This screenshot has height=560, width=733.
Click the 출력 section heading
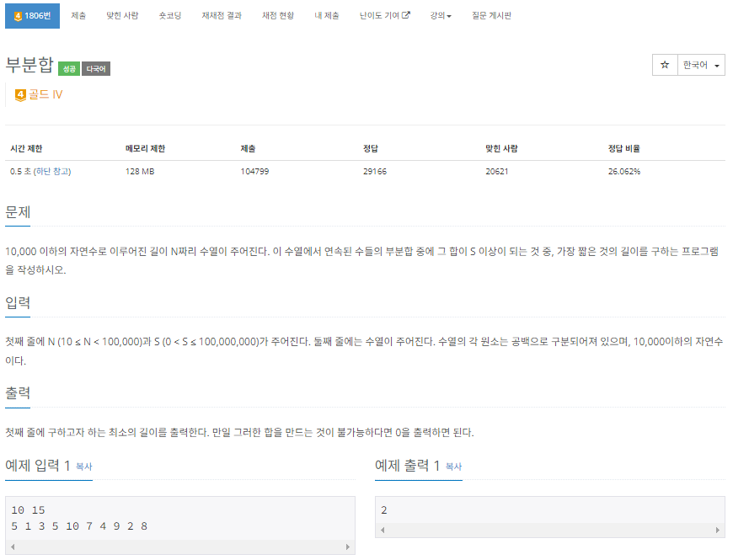pyautogui.click(x=18, y=392)
